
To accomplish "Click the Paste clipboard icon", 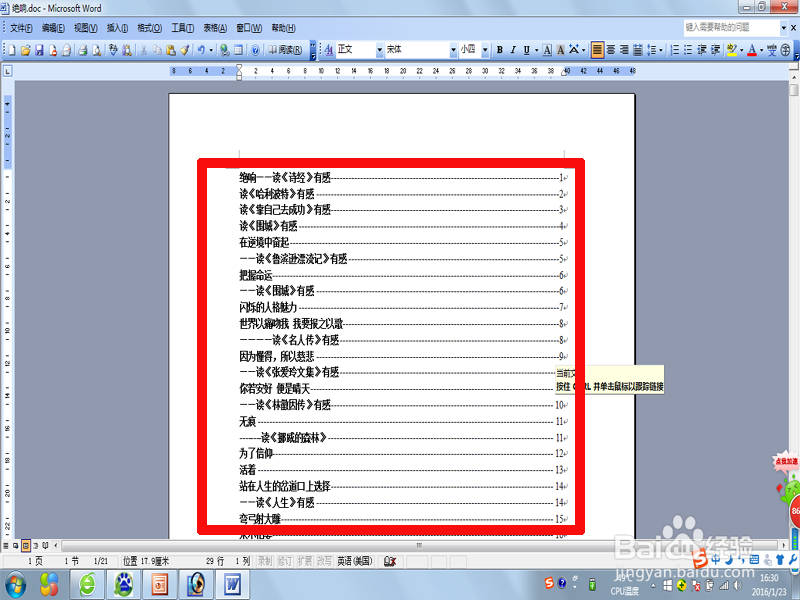I will point(171,50).
